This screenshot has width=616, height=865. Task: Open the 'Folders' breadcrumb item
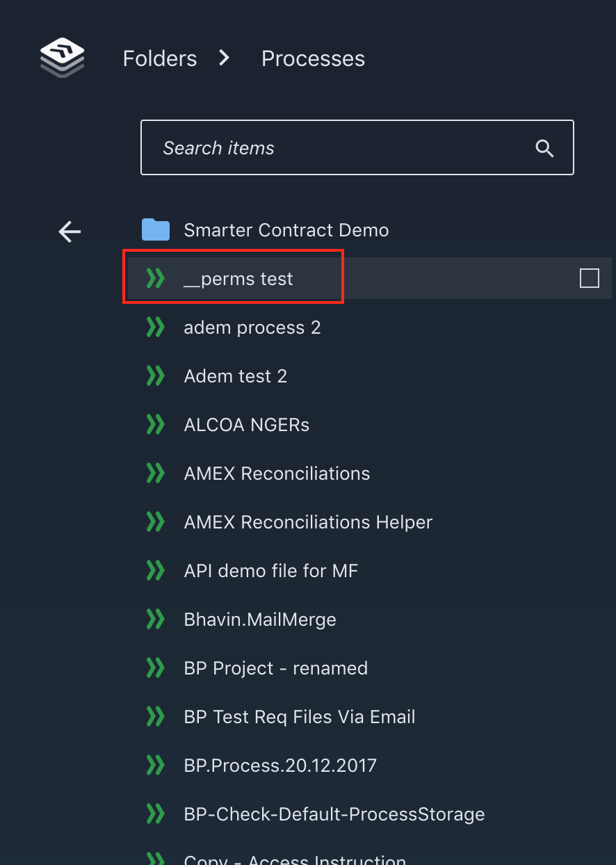(159, 58)
